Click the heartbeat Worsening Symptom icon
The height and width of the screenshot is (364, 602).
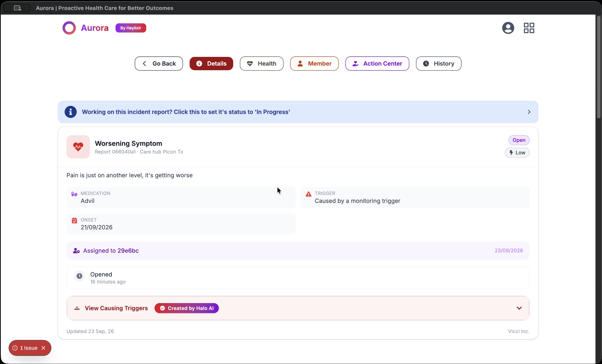(x=78, y=147)
